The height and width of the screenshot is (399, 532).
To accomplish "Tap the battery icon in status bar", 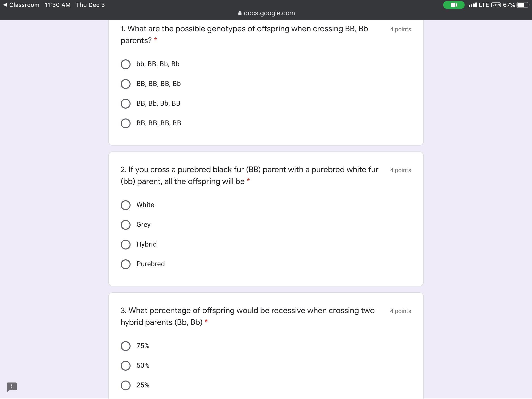I will pos(523,5).
